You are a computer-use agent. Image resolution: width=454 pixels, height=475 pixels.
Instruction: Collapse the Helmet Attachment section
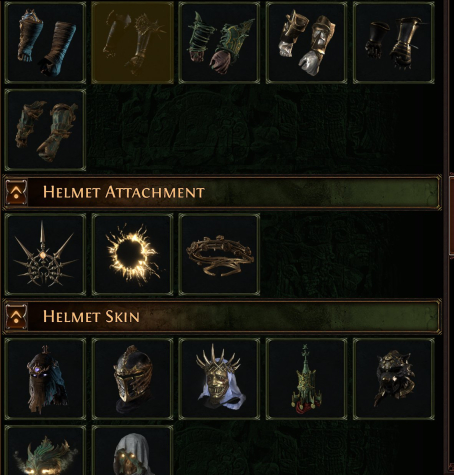(x=16, y=192)
